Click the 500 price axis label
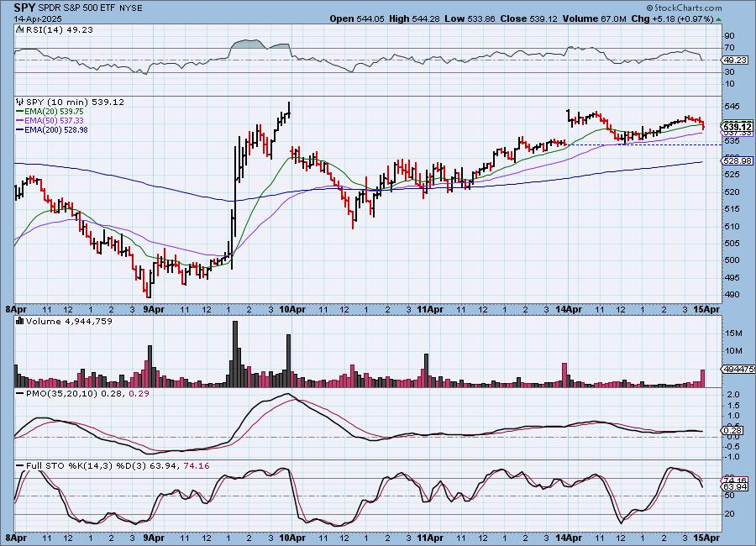The image size is (756, 546). point(732,260)
